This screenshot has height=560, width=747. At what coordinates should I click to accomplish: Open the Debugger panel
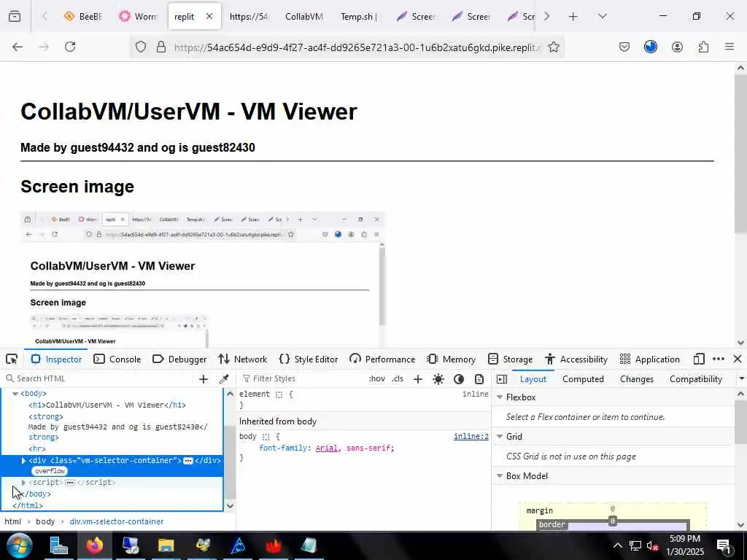coord(179,359)
